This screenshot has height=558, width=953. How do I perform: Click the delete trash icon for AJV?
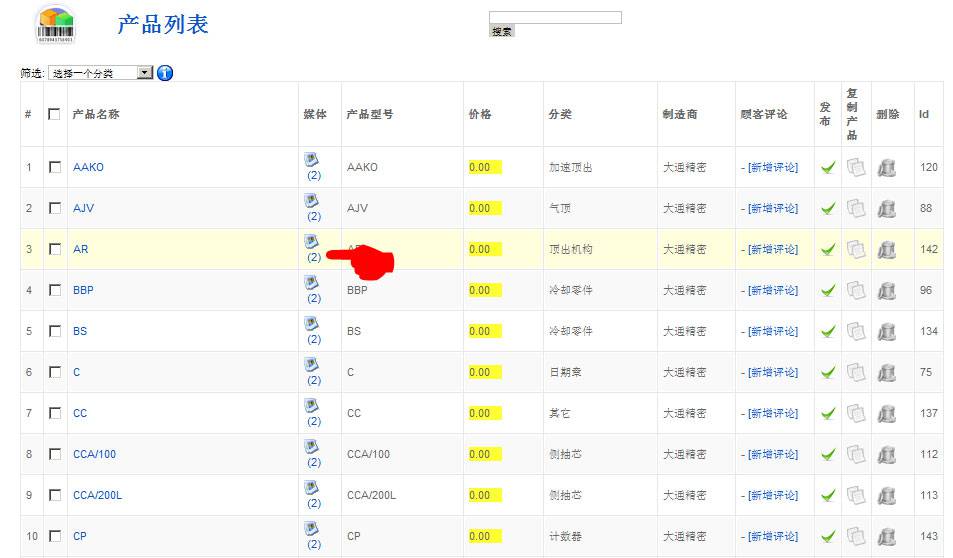(x=886, y=208)
